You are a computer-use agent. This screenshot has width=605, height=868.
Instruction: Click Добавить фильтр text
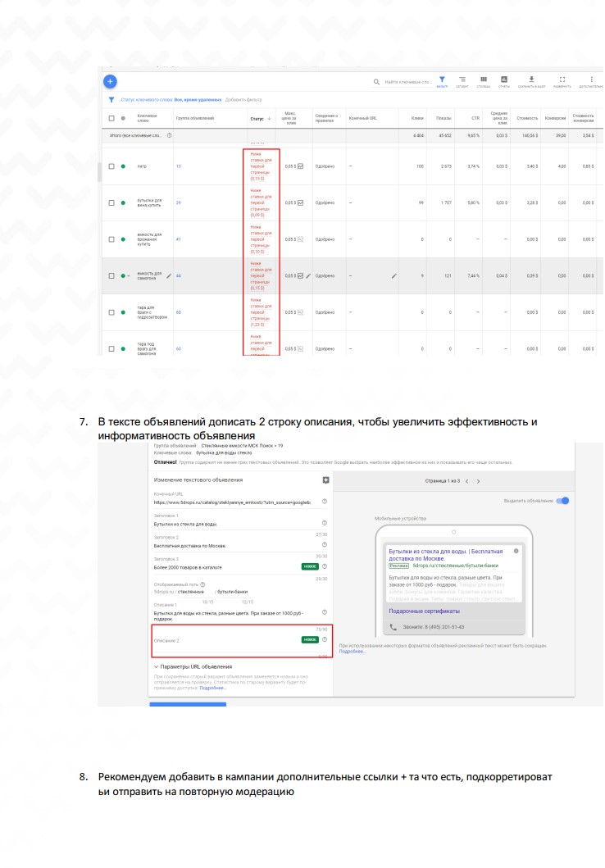243,100
